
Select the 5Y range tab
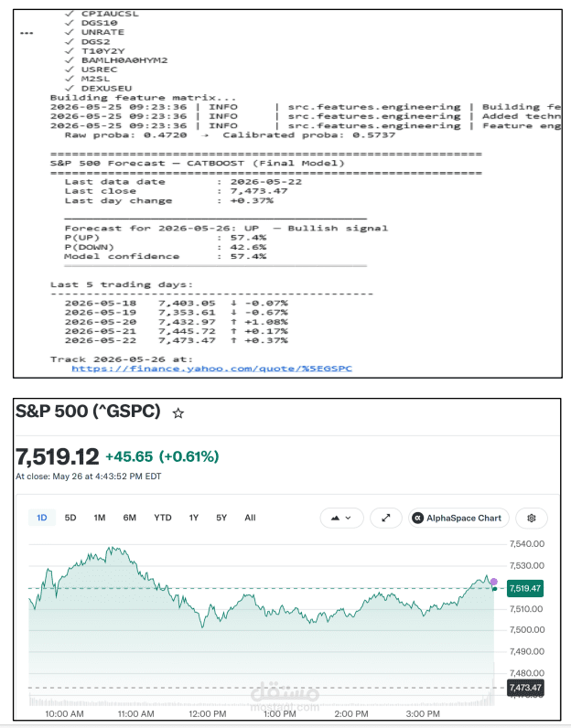click(221, 518)
